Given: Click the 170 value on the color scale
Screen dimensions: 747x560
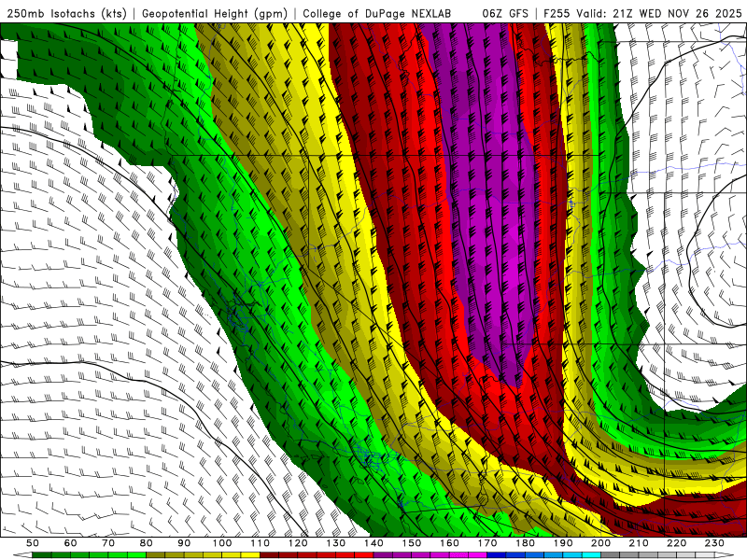Looking at the screenshot, I should (x=487, y=543).
